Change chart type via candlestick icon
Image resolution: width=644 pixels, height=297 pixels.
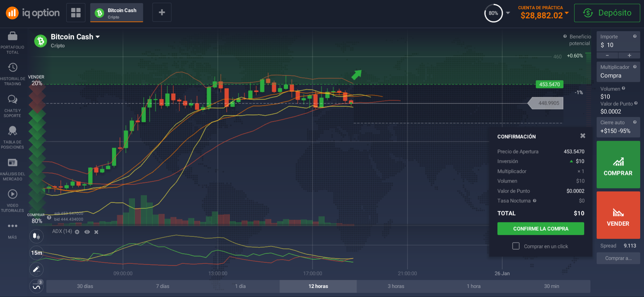click(36, 236)
